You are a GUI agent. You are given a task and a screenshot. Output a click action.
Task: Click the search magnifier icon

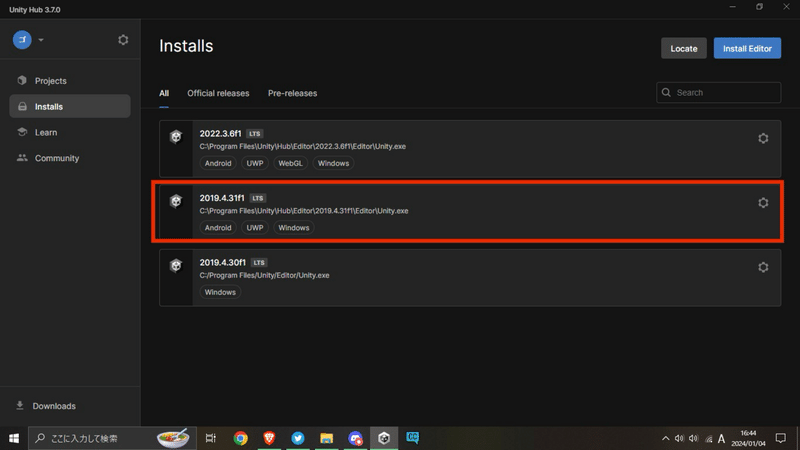666,92
